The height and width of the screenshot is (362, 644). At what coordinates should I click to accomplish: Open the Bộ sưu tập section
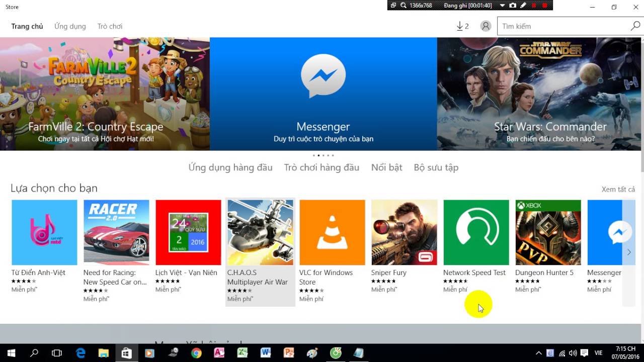pyautogui.click(x=436, y=167)
